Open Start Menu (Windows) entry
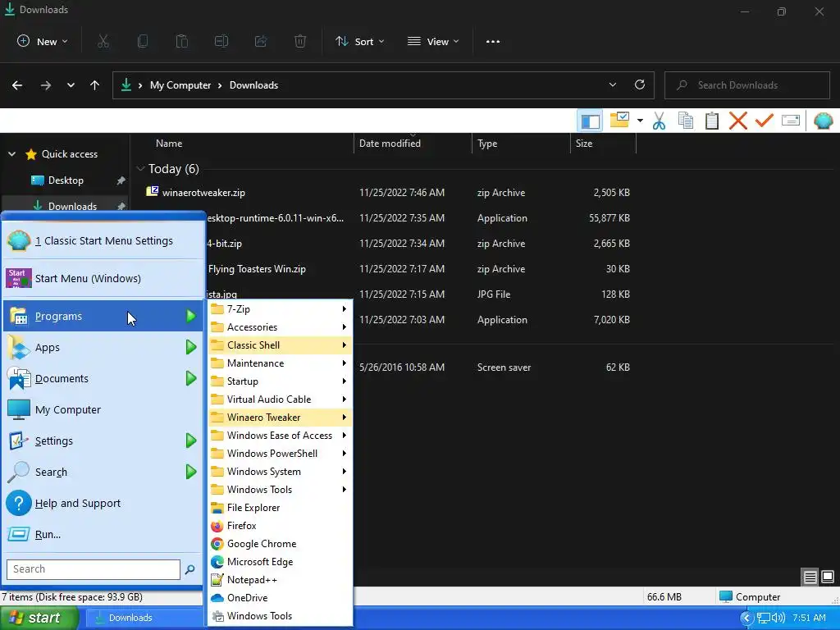 [x=104, y=279]
